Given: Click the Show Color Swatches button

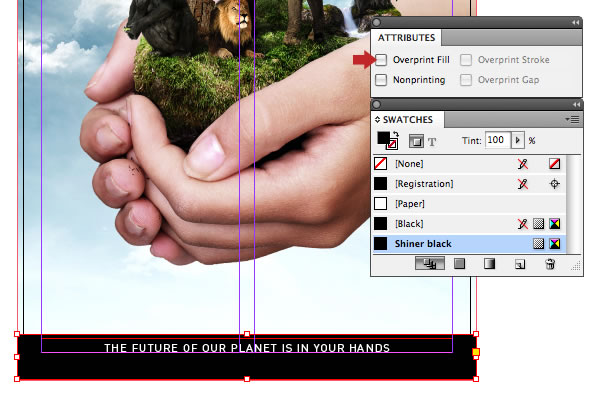Looking at the screenshot, I should (x=460, y=263).
